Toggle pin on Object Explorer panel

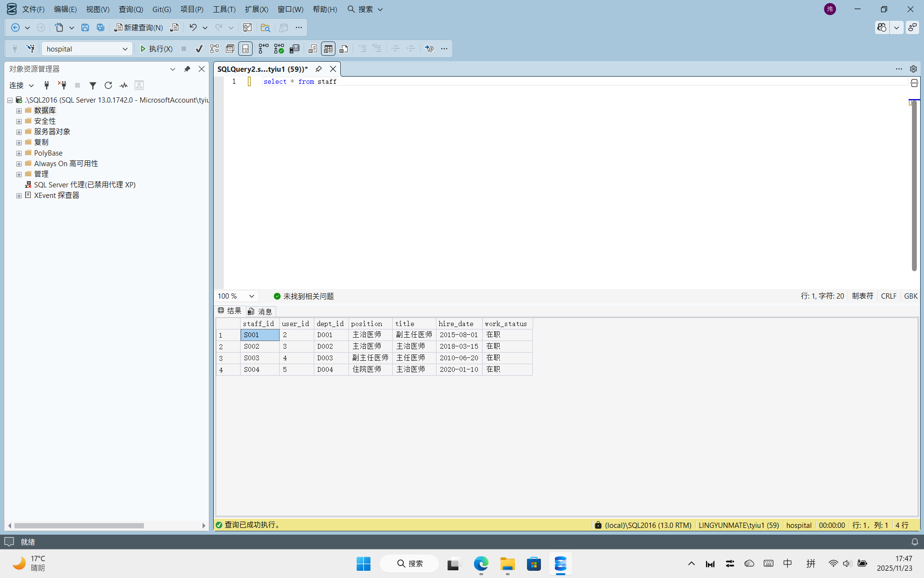pyautogui.click(x=187, y=69)
